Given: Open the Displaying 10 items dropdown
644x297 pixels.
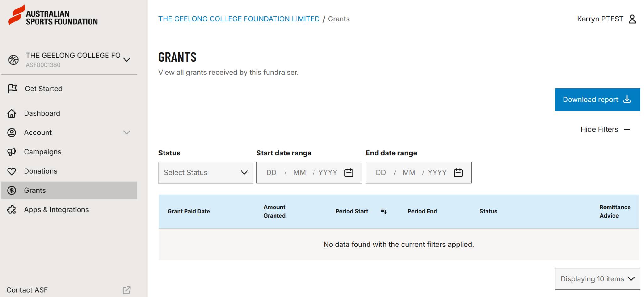Looking at the screenshot, I should coord(597,279).
